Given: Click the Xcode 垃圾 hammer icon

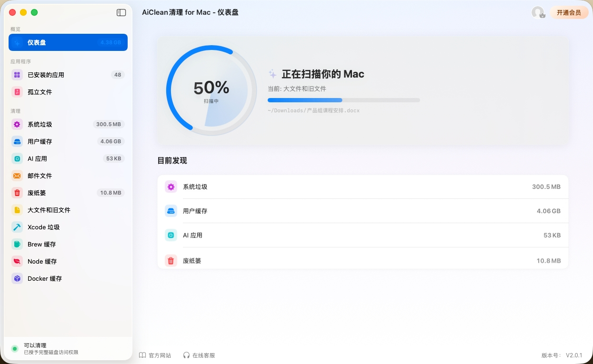Looking at the screenshot, I should click(17, 227).
